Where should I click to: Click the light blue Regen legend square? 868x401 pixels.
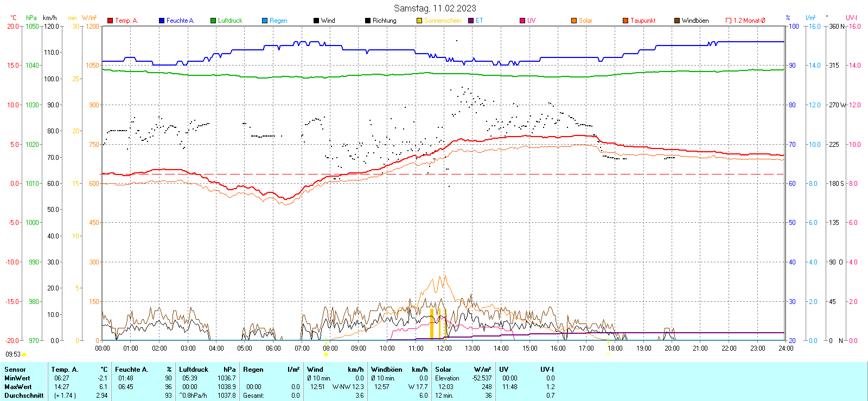point(265,21)
